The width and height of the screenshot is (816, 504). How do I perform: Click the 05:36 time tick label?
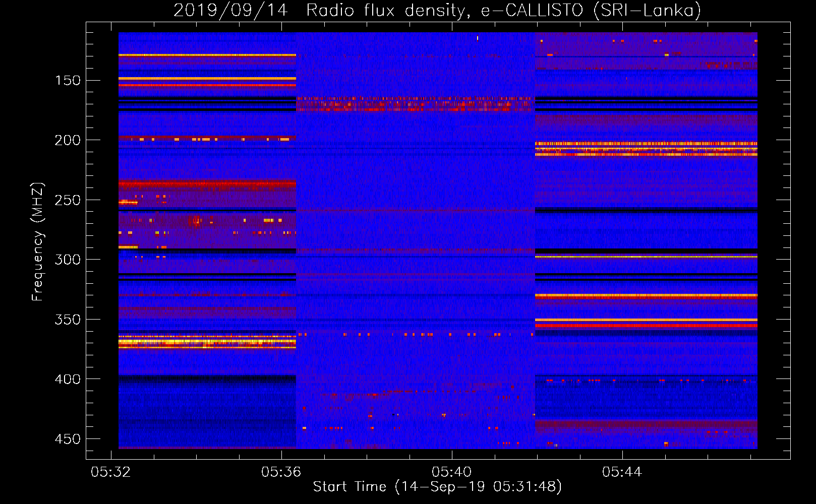[281, 472]
